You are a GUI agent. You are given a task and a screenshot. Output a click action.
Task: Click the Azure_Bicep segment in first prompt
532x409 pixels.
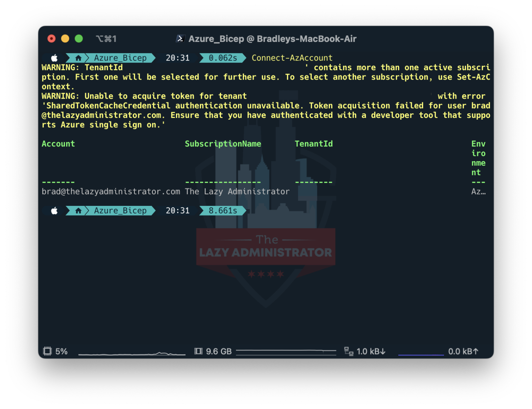click(x=120, y=58)
